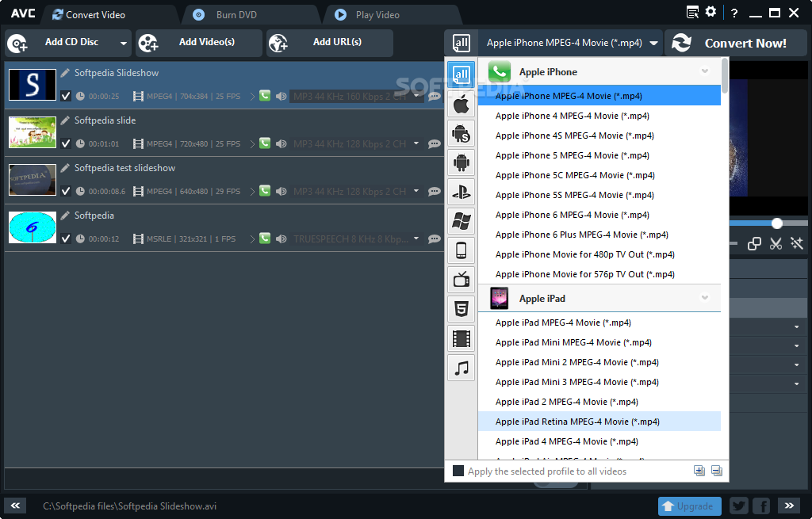Collapse the output profile dropdown
The image size is (812, 519).
click(653, 44)
